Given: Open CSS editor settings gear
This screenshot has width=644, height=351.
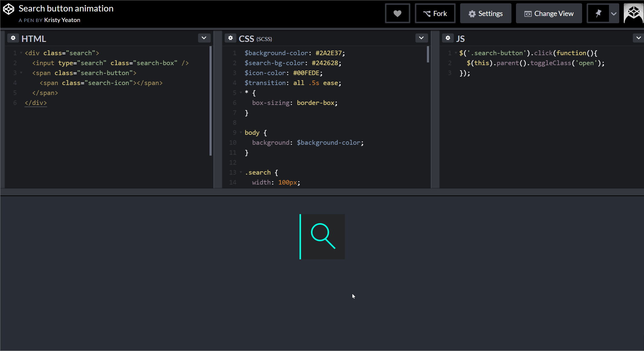Looking at the screenshot, I should pyautogui.click(x=230, y=38).
